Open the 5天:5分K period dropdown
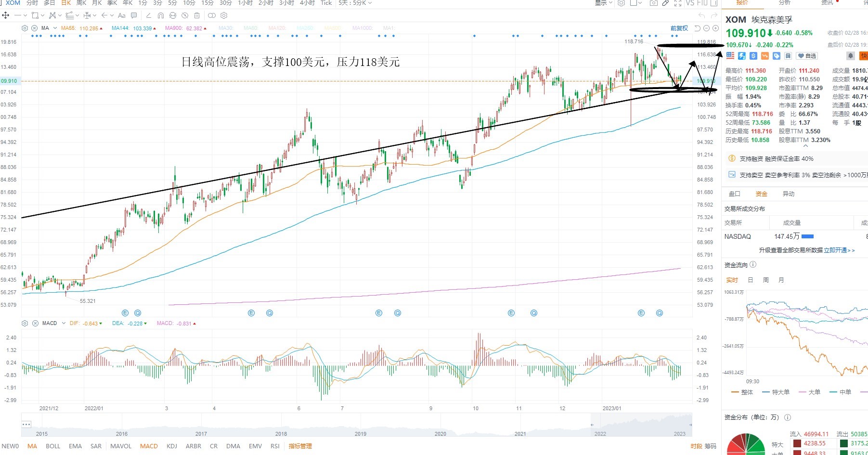This screenshot has width=868, height=455. pos(355,3)
